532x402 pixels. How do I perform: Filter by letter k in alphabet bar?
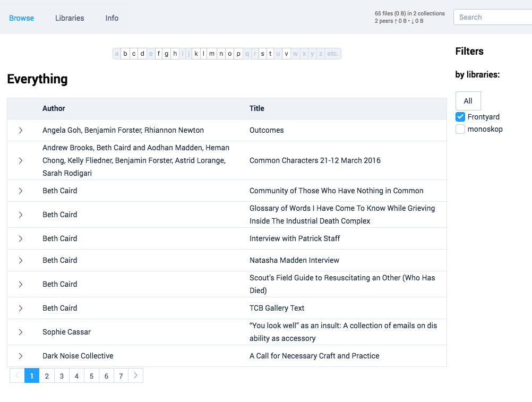click(196, 54)
